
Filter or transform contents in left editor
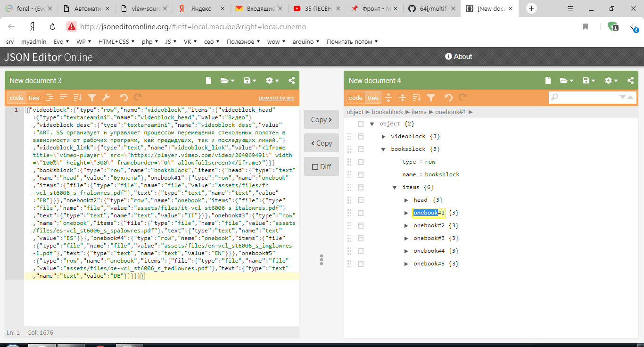tap(92, 98)
